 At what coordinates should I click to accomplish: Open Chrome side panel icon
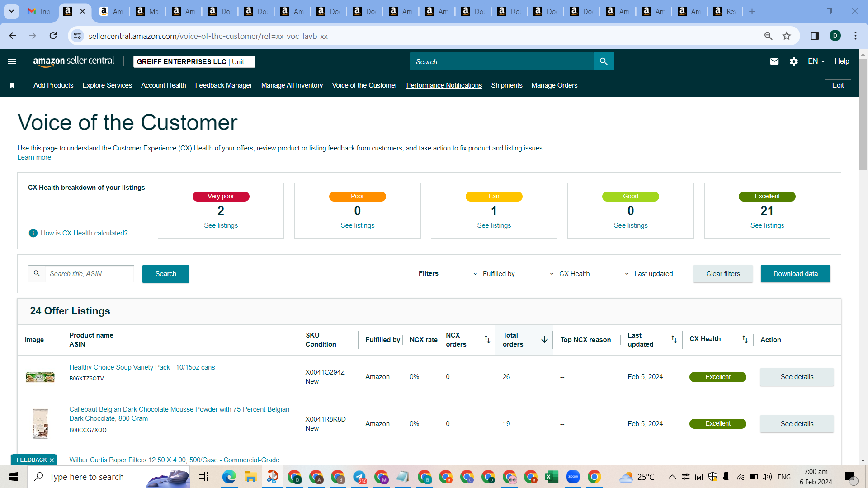[815, 36]
